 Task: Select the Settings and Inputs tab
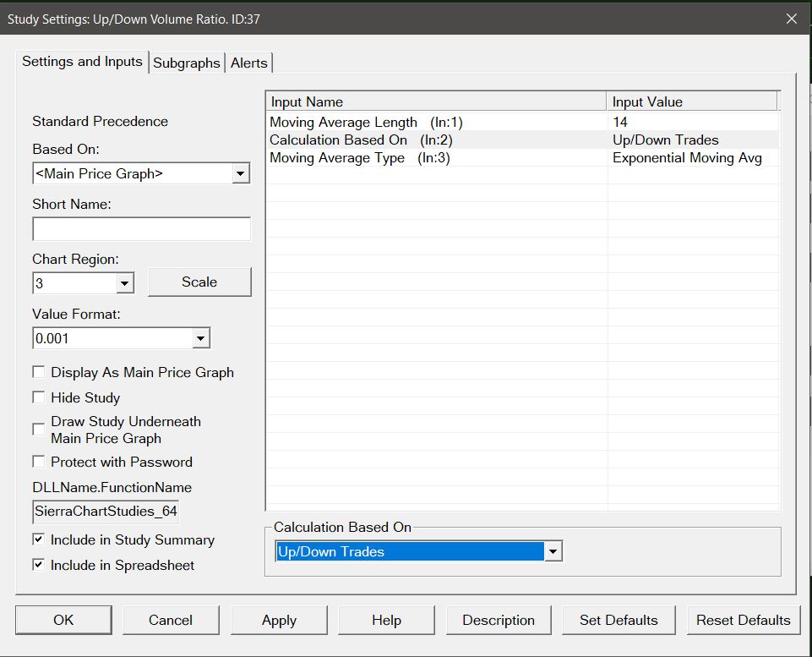tap(82, 62)
